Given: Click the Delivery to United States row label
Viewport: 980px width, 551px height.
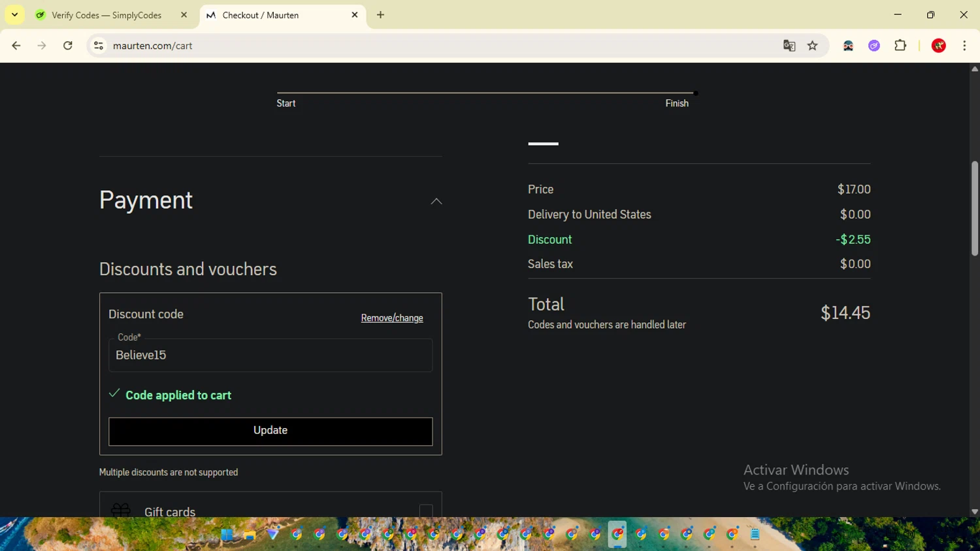Looking at the screenshot, I should point(589,214).
